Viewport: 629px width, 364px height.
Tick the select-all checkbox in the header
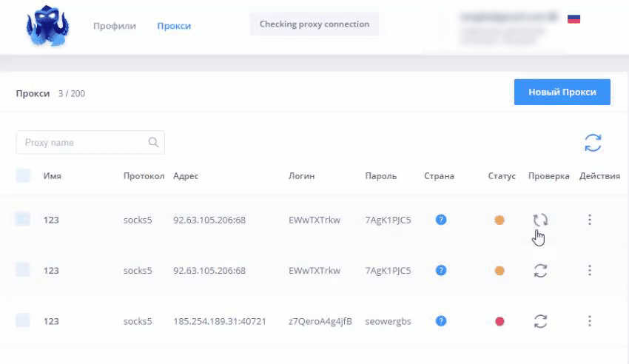point(23,175)
